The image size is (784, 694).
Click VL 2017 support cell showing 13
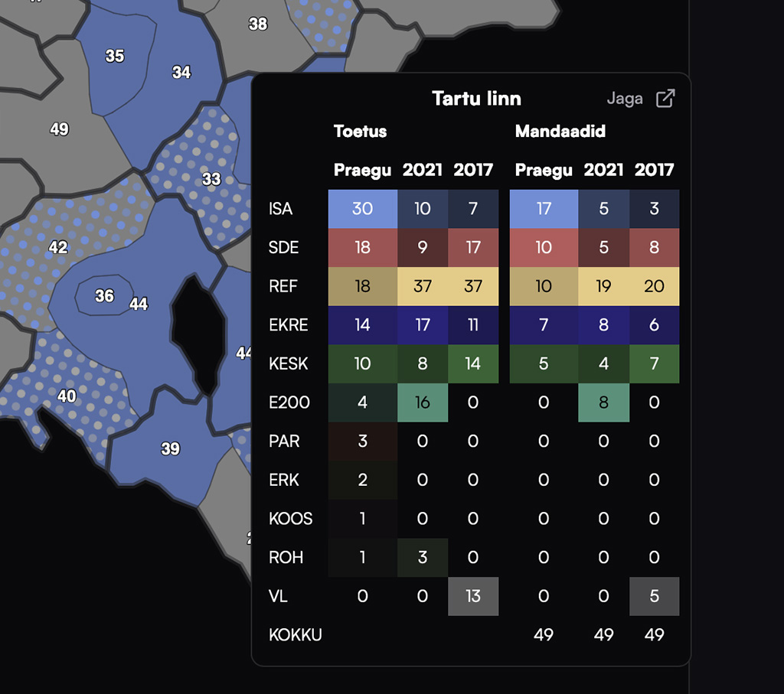coord(472,596)
